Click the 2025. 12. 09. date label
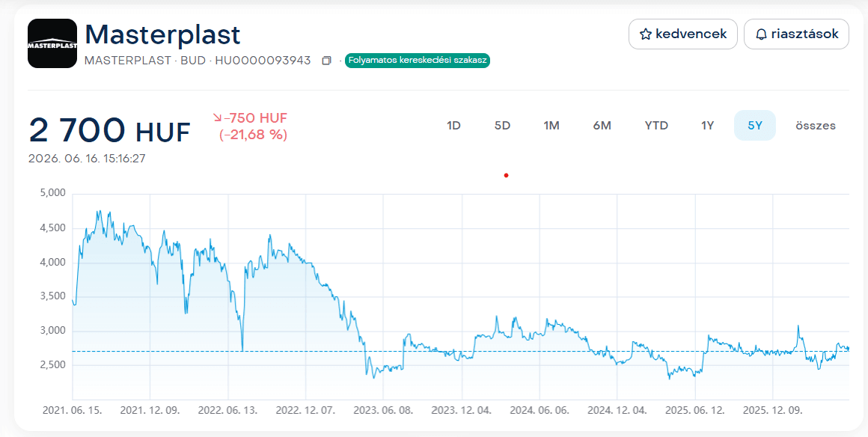The width and height of the screenshot is (868, 437). click(773, 411)
